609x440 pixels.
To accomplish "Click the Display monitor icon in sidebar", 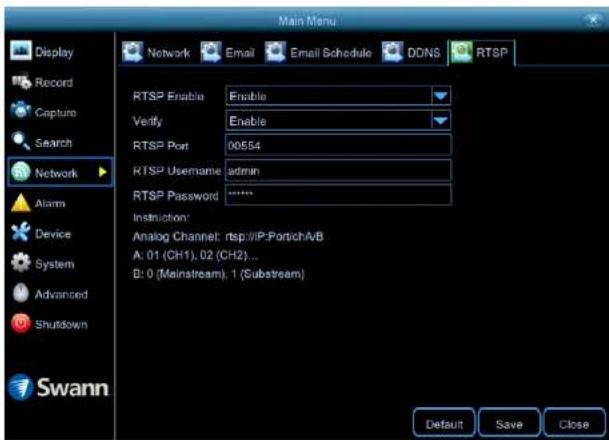I will point(21,50).
